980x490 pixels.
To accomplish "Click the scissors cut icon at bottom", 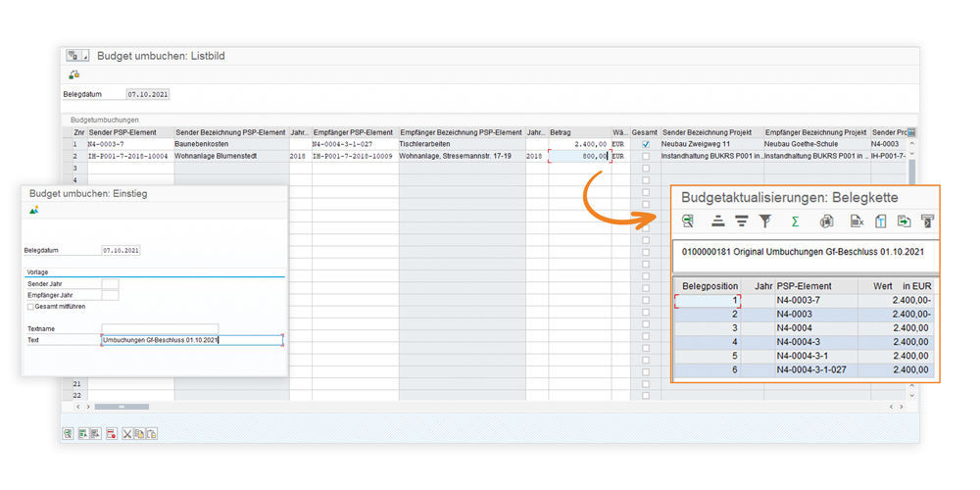I will tap(127, 433).
